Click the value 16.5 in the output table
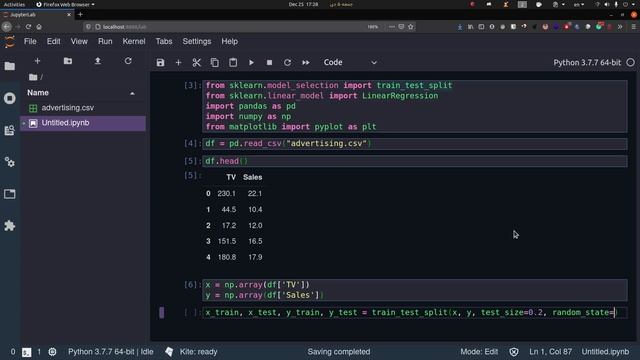Screen dimensions: 640x360 click(255, 241)
